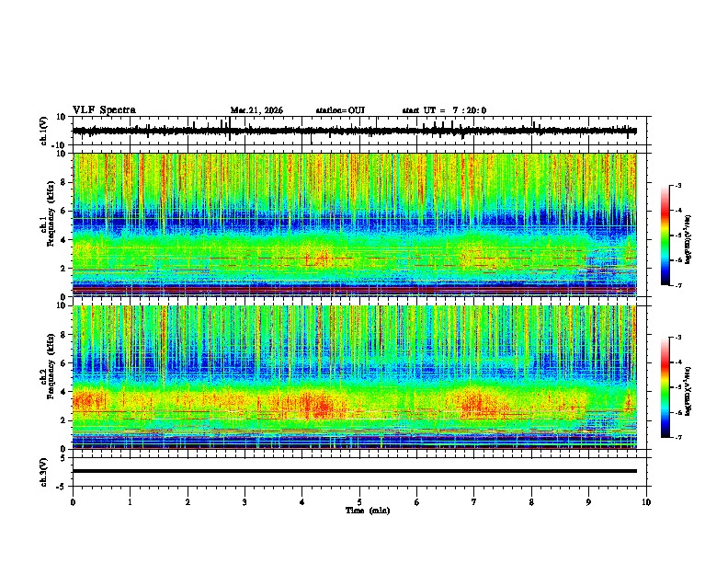Click the "7" minute tick label
The image size is (728, 563).
click(474, 502)
